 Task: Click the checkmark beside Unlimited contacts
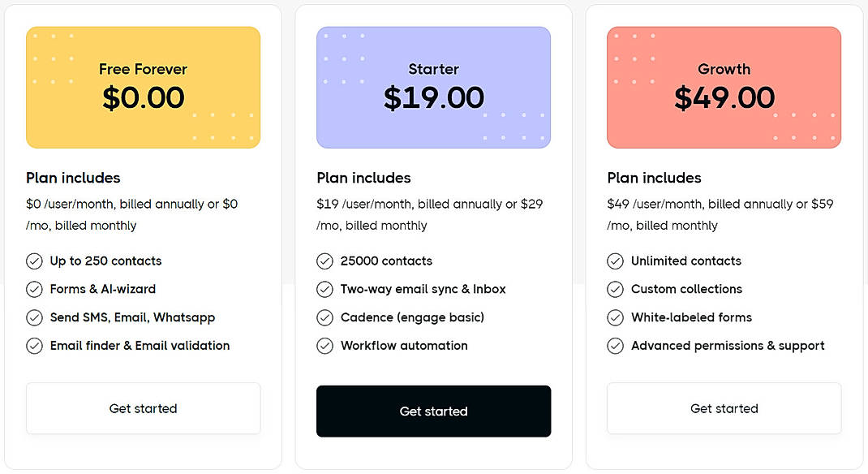point(615,261)
